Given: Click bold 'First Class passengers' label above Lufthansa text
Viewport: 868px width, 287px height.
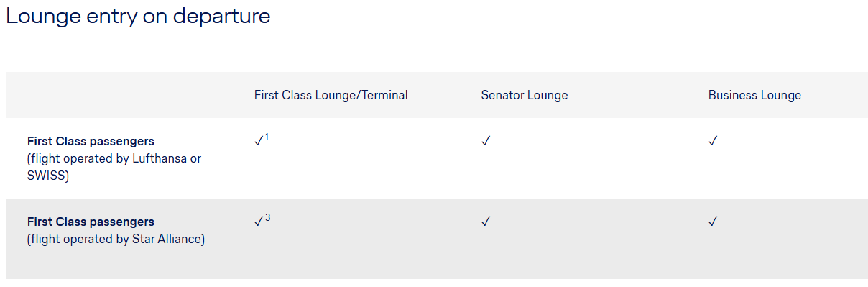Looking at the screenshot, I should point(91,141).
